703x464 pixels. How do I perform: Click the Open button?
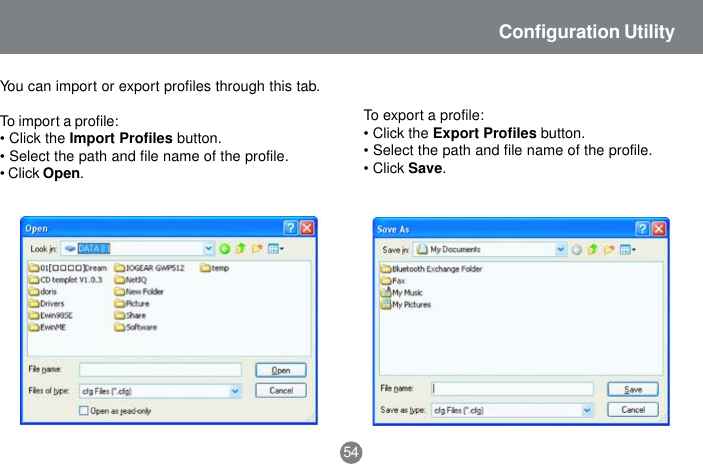tap(281, 370)
